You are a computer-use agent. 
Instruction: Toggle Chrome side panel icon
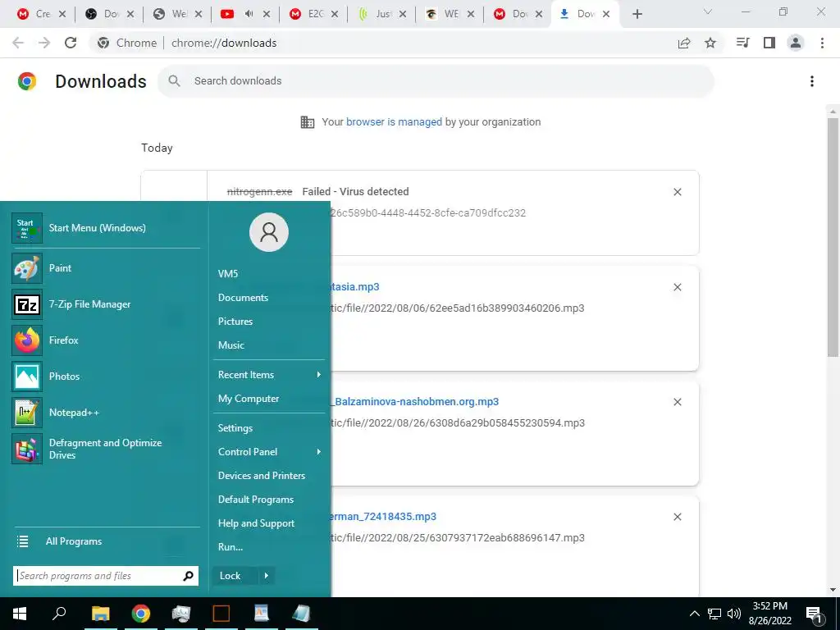769,43
